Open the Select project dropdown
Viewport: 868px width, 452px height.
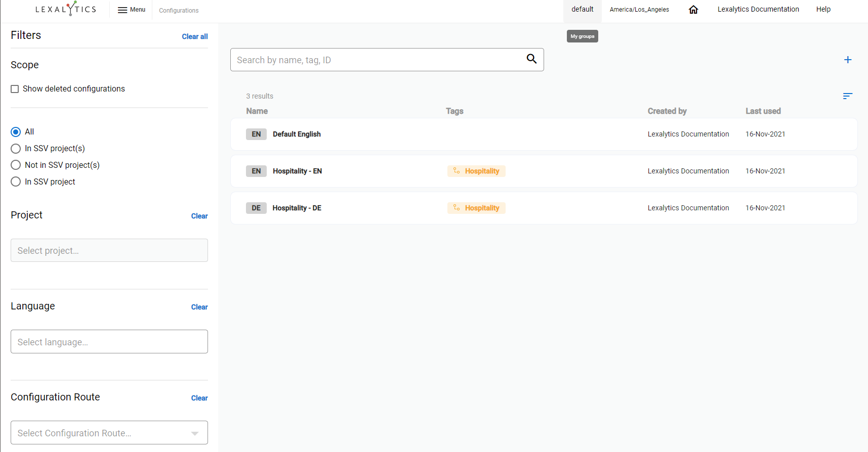point(109,250)
